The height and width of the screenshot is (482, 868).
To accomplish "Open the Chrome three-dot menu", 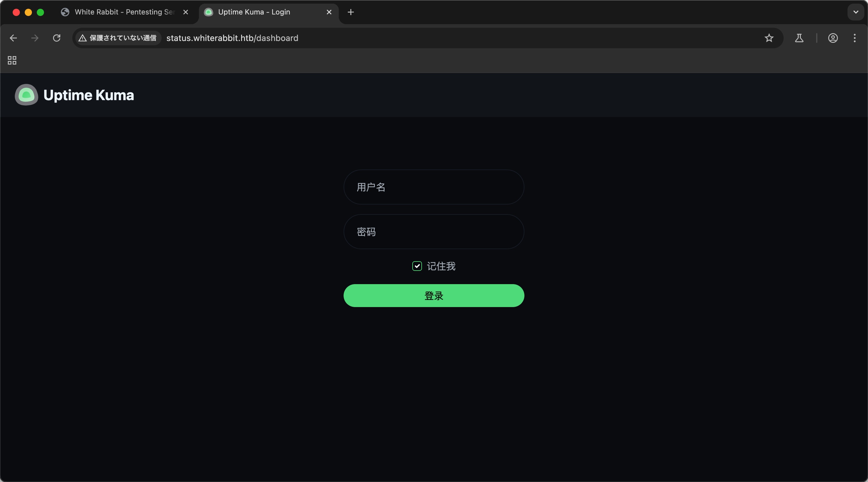I will click(x=854, y=38).
